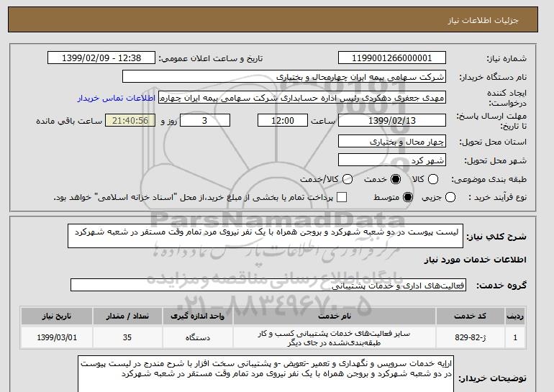Click the need date 1399/03/01 cell
Screen dimensions: 554x392
57,337
